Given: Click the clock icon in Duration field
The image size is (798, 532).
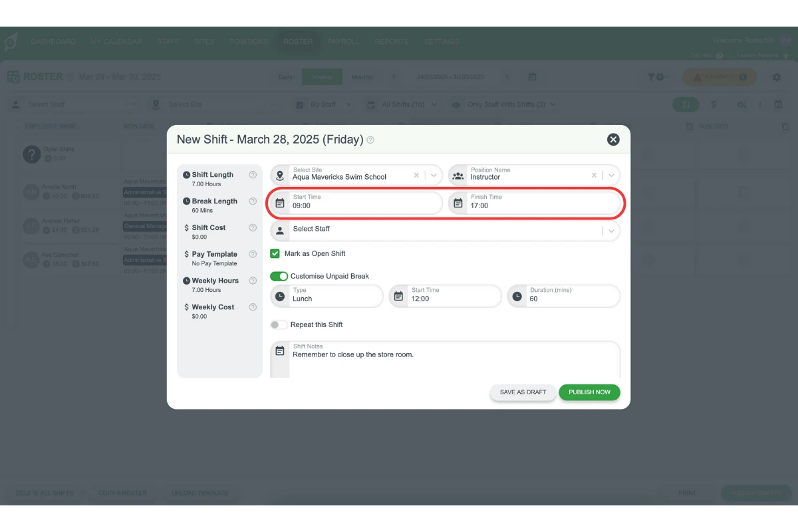Looking at the screenshot, I should click(517, 296).
